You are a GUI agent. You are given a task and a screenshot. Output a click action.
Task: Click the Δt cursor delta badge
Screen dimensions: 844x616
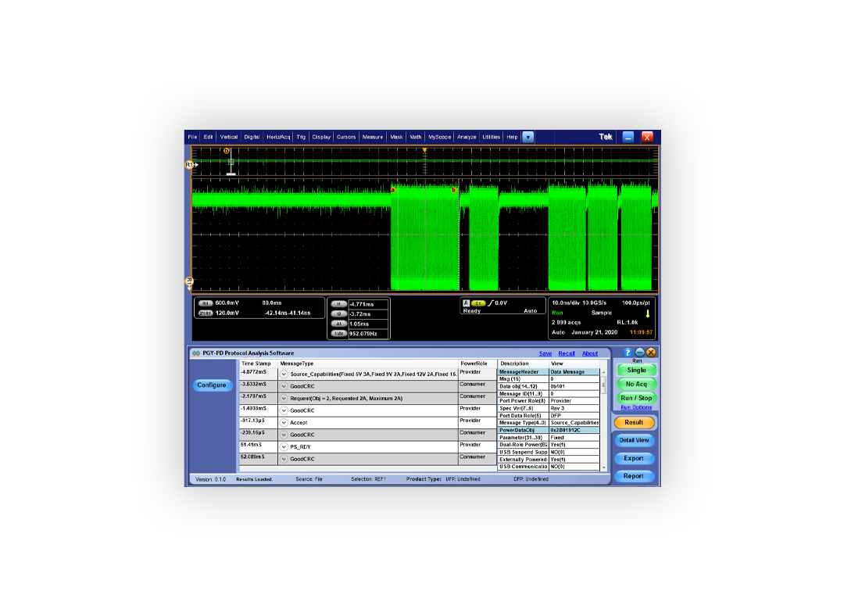[338, 324]
